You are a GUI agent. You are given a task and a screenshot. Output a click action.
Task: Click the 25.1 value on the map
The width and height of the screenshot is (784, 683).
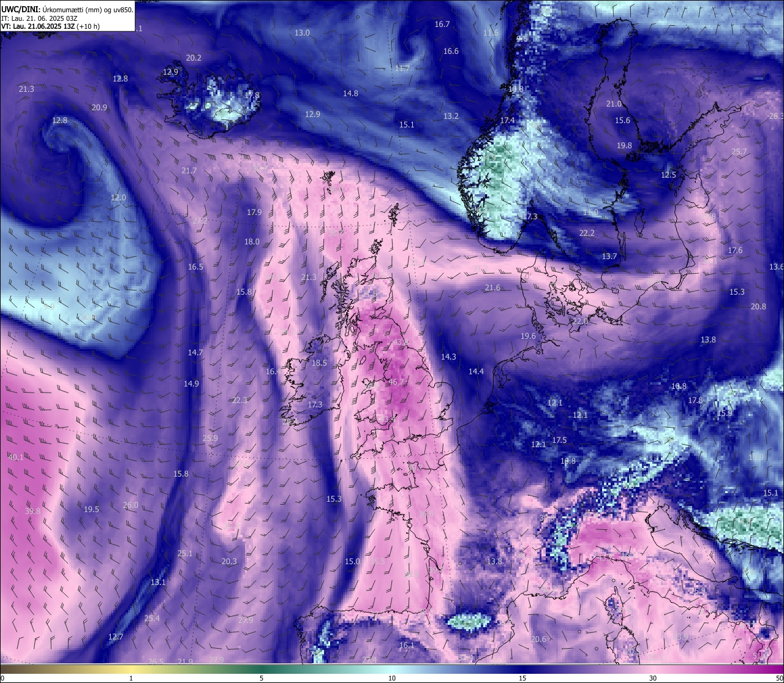pos(185,553)
